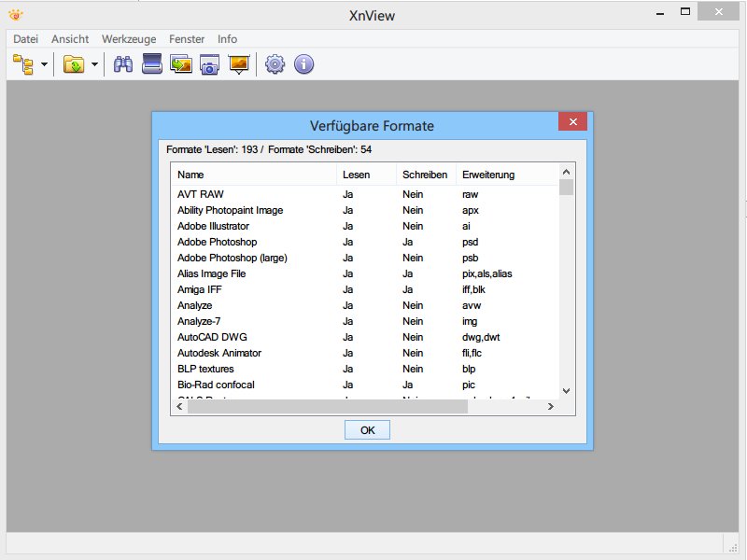Sort the list by Name column header

click(253, 175)
